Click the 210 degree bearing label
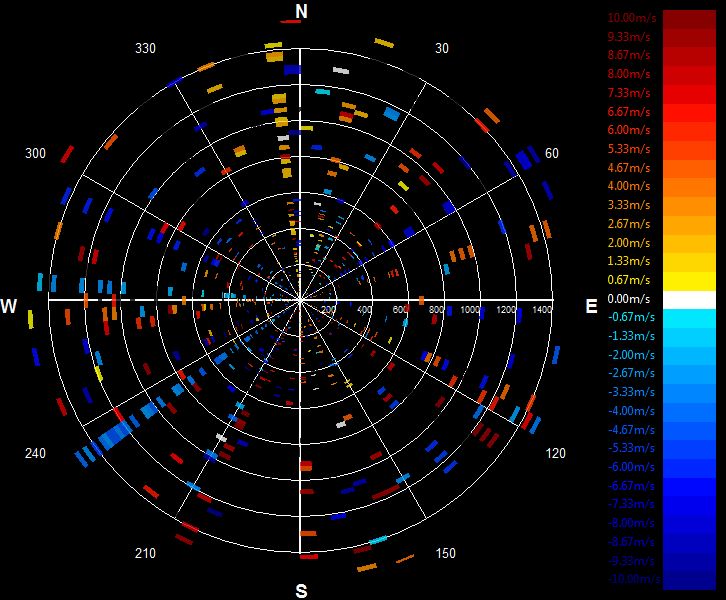Screen dimensions: 726x600 pyautogui.click(x=145, y=553)
